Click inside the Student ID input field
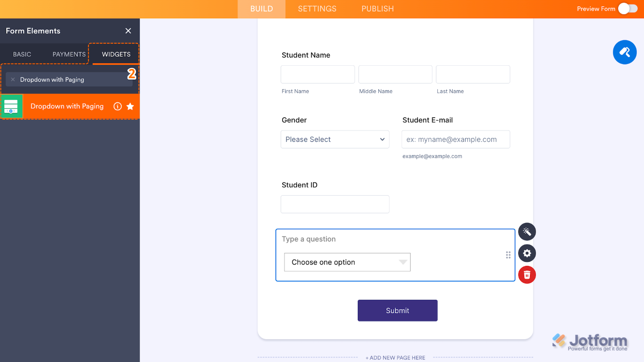644x362 pixels. (x=335, y=204)
